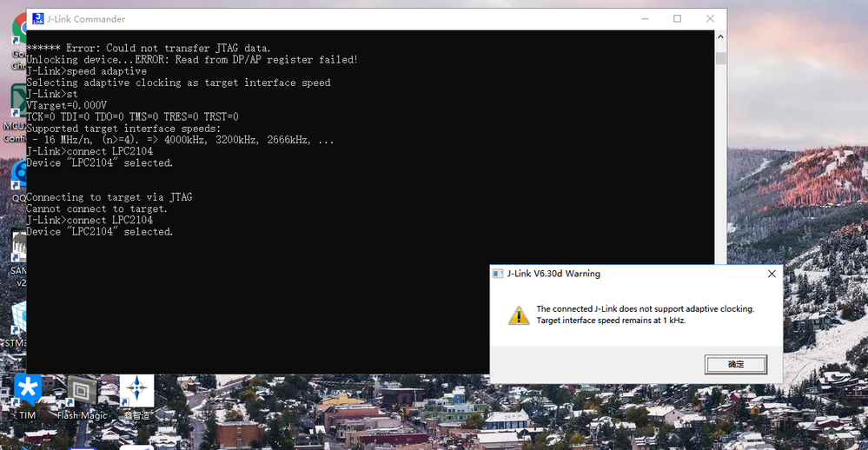Click "Selecting adaptive clocking as target interface speed" line
The height and width of the screenshot is (450, 868).
pyautogui.click(x=178, y=83)
